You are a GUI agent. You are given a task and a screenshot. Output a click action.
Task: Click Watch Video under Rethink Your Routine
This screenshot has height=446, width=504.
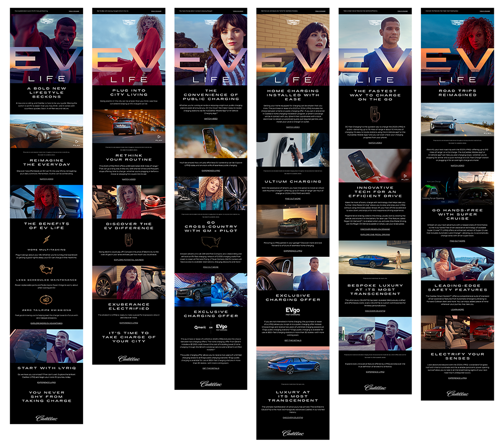pyautogui.click(x=129, y=179)
